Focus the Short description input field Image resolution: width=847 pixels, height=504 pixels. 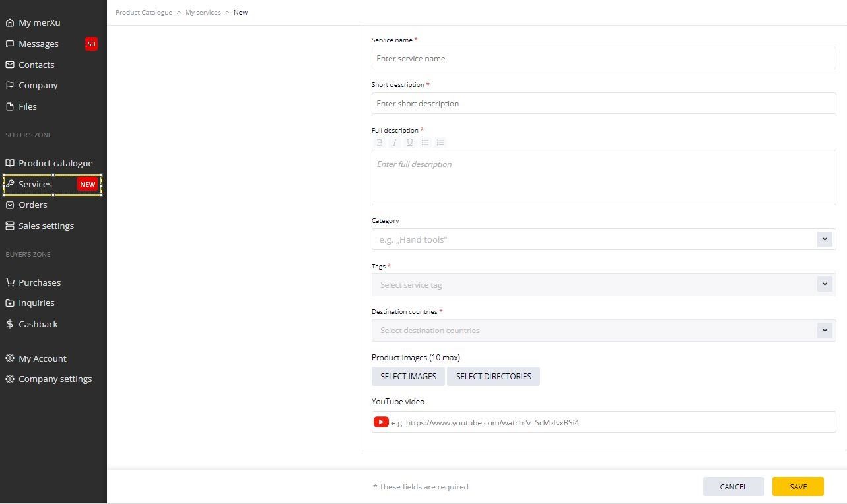[603, 103]
